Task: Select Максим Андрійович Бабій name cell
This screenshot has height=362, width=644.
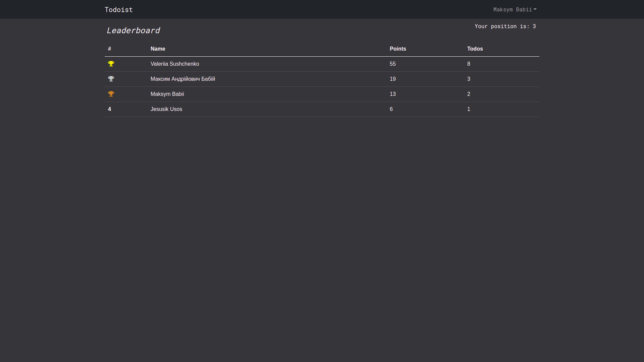Action: [183, 79]
